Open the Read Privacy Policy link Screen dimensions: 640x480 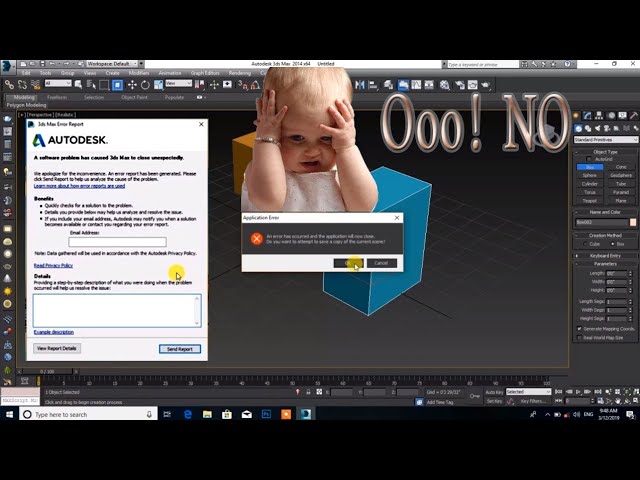point(53,265)
